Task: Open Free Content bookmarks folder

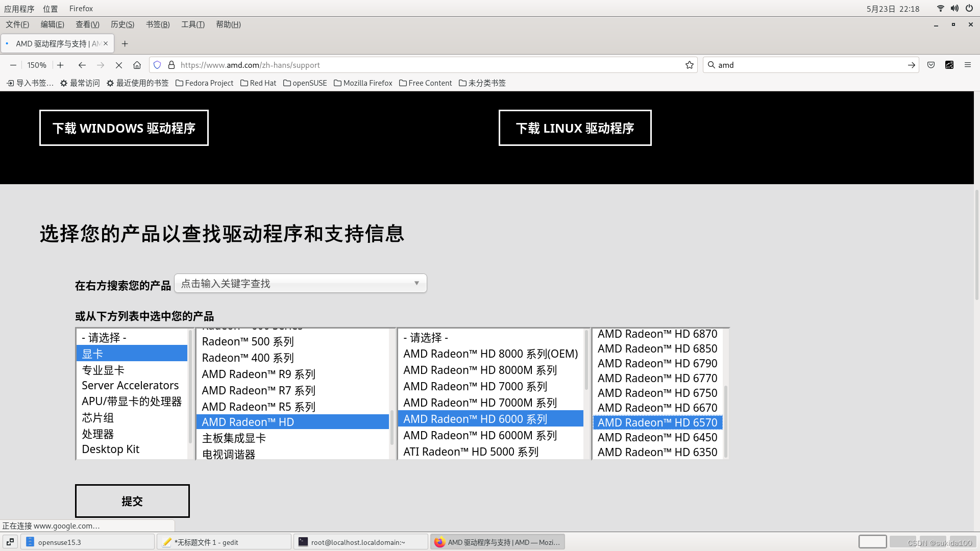Action: coord(425,83)
